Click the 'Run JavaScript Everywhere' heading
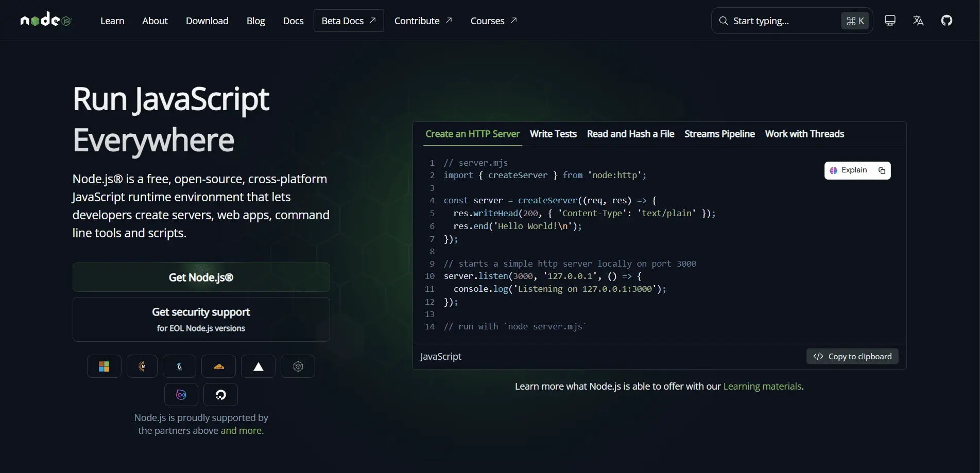Image resolution: width=980 pixels, height=473 pixels. [171, 119]
